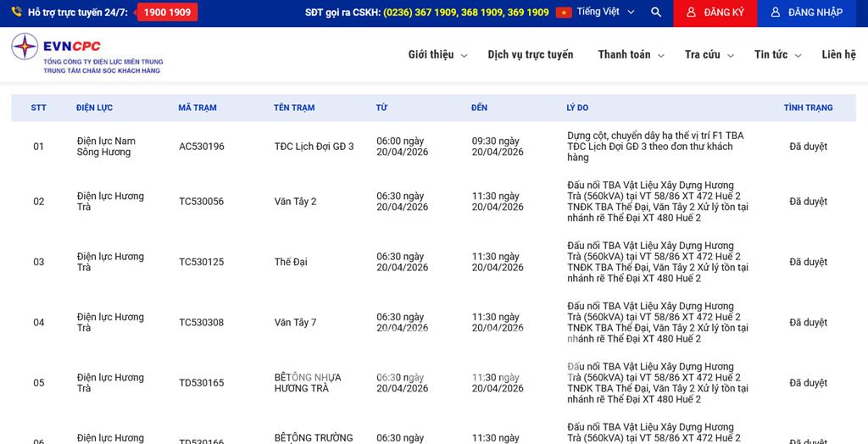Open Dịch vụ trực tuyến menu item
The image size is (868, 444).
tap(531, 55)
